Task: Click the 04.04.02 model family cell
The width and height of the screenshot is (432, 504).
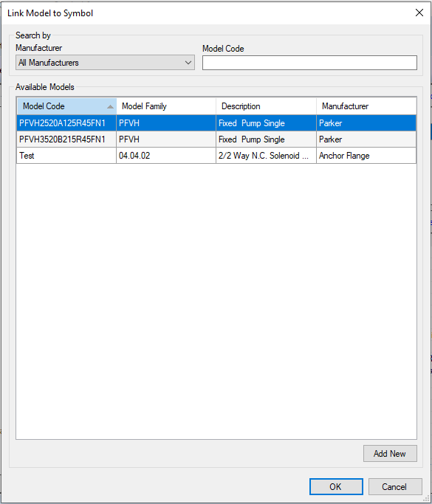Action: [x=166, y=156]
